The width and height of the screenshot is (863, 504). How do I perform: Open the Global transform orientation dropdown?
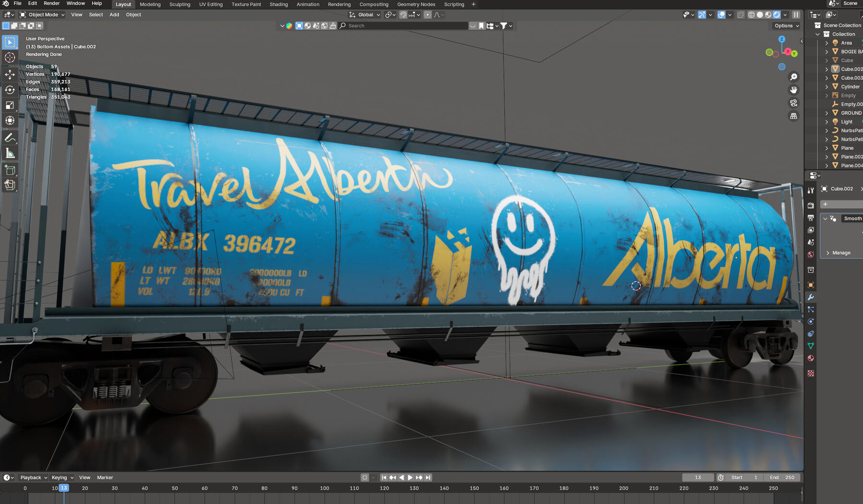pyautogui.click(x=365, y=15)
